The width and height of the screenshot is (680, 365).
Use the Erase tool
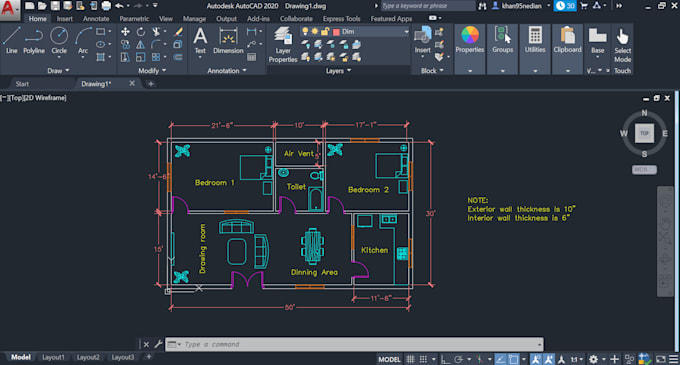(x=178, y=32)
